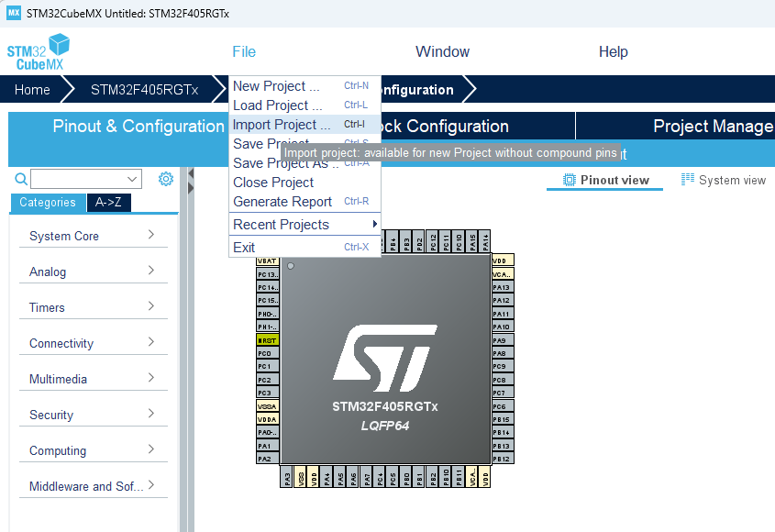The image size is (775, 532).
Task: Select pin PA8 on the chip
Action: click(x=503, y=353)
